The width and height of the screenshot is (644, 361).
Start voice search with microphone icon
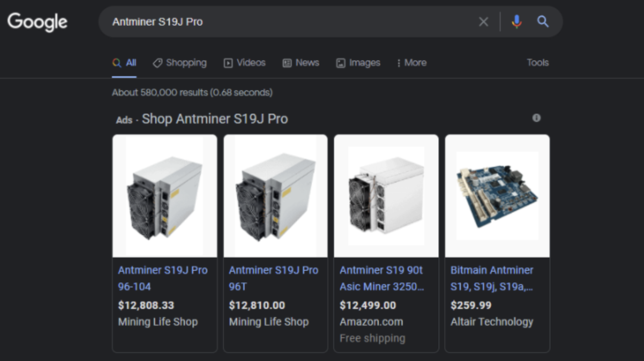[516, 22]
